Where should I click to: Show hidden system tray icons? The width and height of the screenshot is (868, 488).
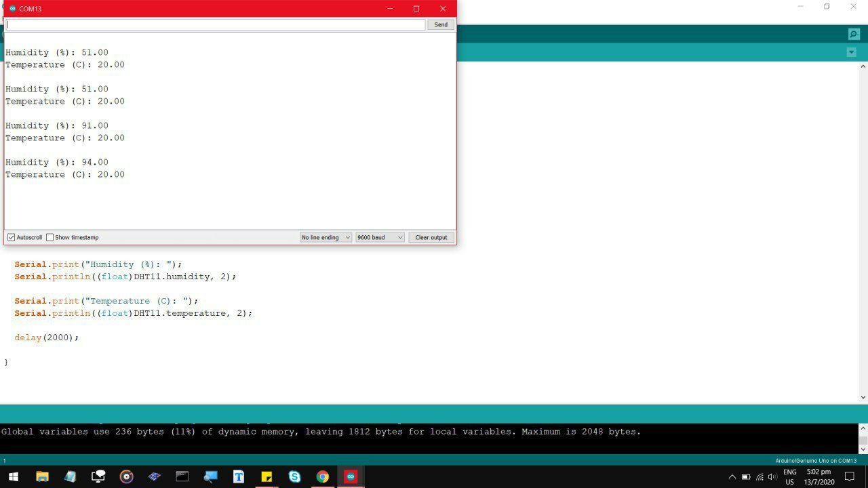click(732, 477)
